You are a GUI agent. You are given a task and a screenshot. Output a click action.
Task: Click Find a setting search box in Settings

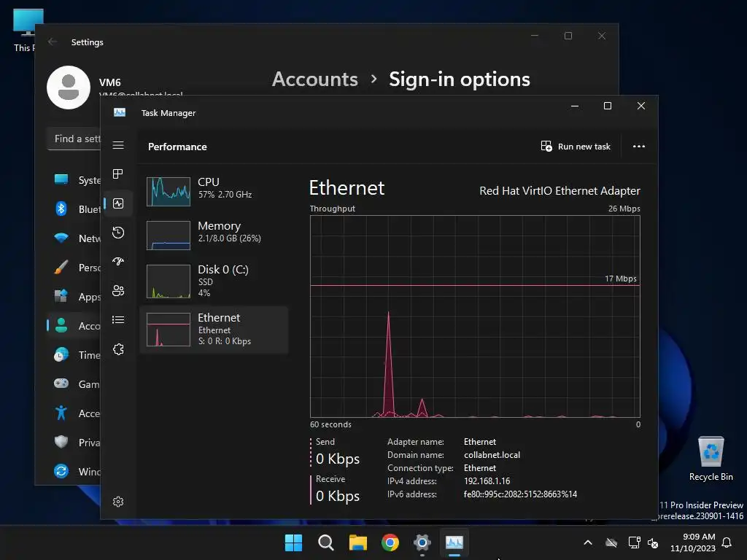74,139
